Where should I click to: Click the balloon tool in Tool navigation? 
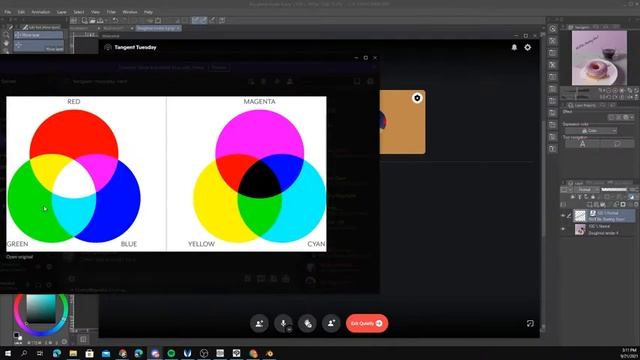(x=617, y=144)
